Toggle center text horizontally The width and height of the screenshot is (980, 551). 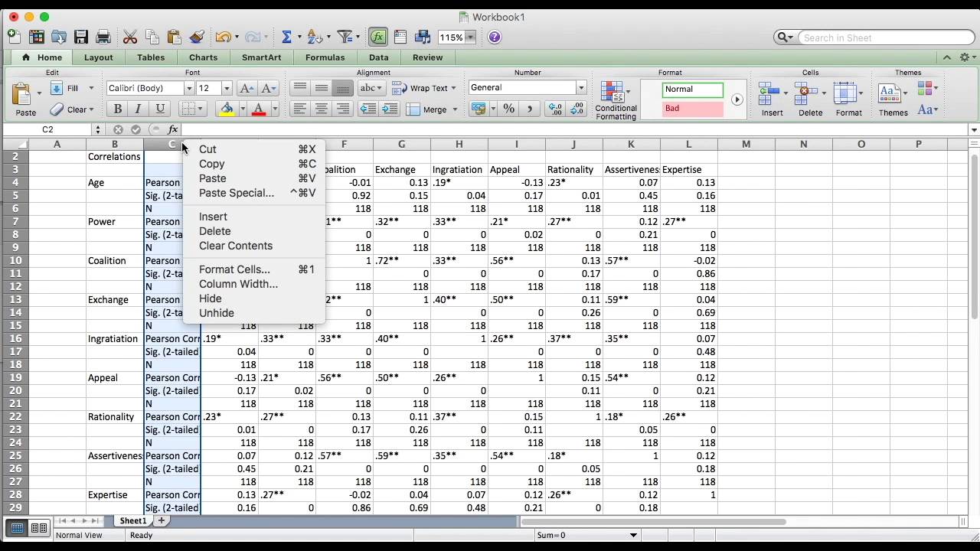pyautogui.click(x=322, y=109)
